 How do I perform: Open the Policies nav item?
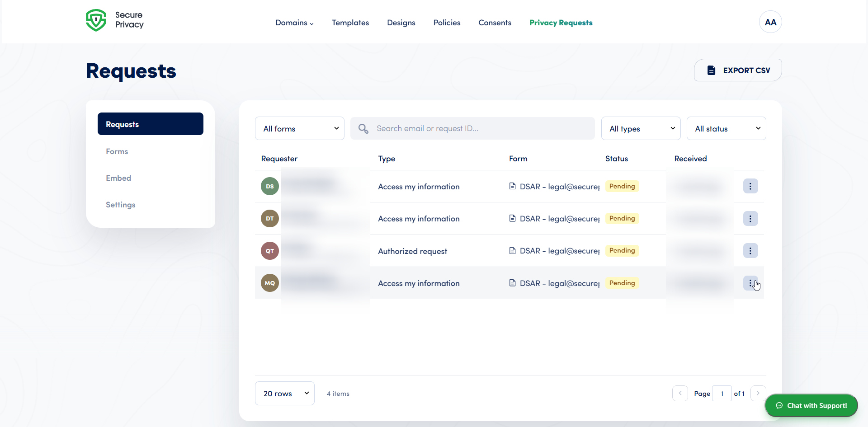(447, 23)
